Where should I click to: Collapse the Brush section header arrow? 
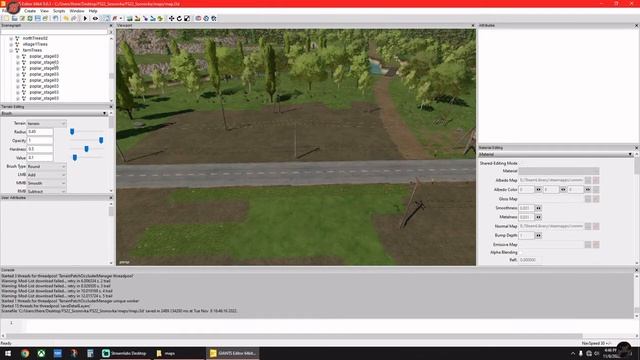coord(104,113)
